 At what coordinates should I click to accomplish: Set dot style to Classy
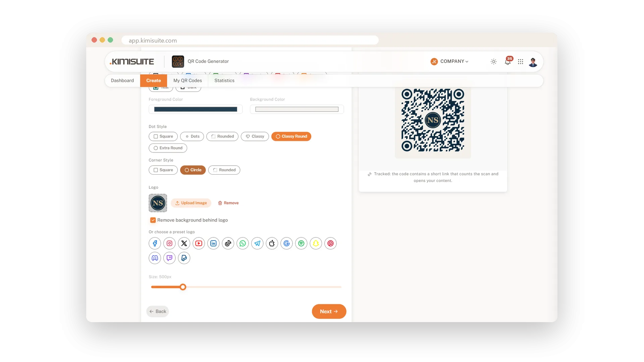[x=255, y=136]
